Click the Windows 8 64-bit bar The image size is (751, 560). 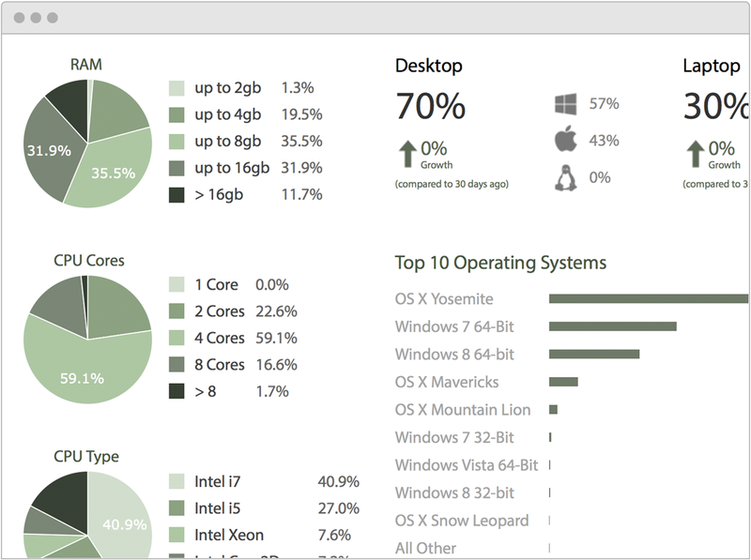(594, 355)
